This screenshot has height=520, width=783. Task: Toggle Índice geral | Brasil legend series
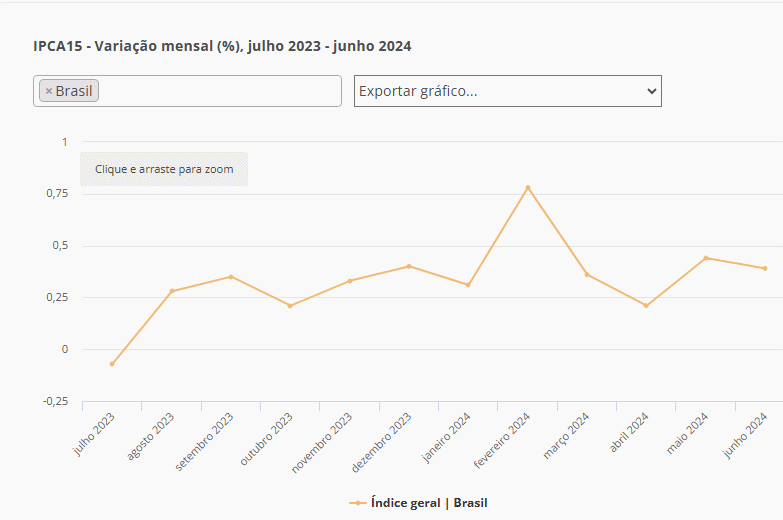[x=418, y=503]
